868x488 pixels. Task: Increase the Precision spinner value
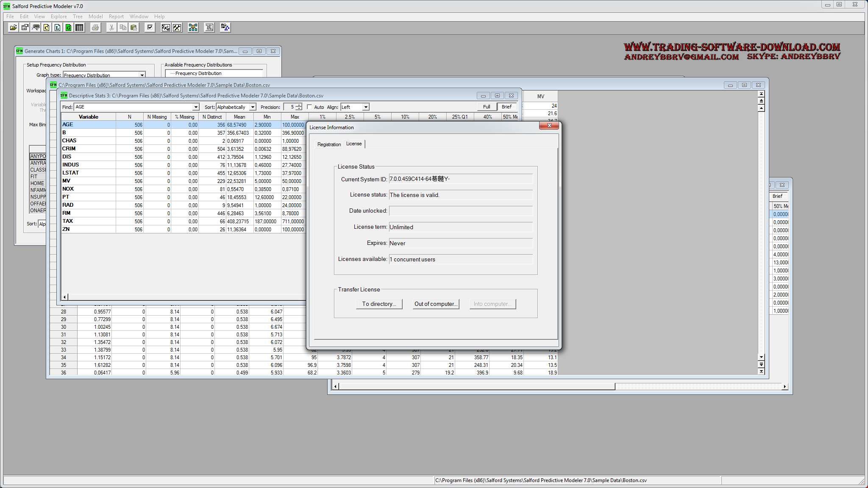pyautogui.click(x=299, y=105)
